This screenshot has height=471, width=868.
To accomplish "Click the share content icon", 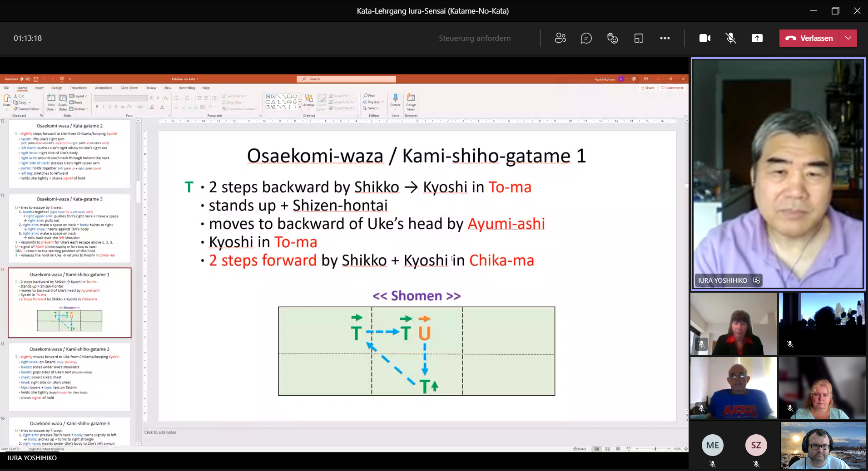I will pyautogui.click(x=757, y=39).
